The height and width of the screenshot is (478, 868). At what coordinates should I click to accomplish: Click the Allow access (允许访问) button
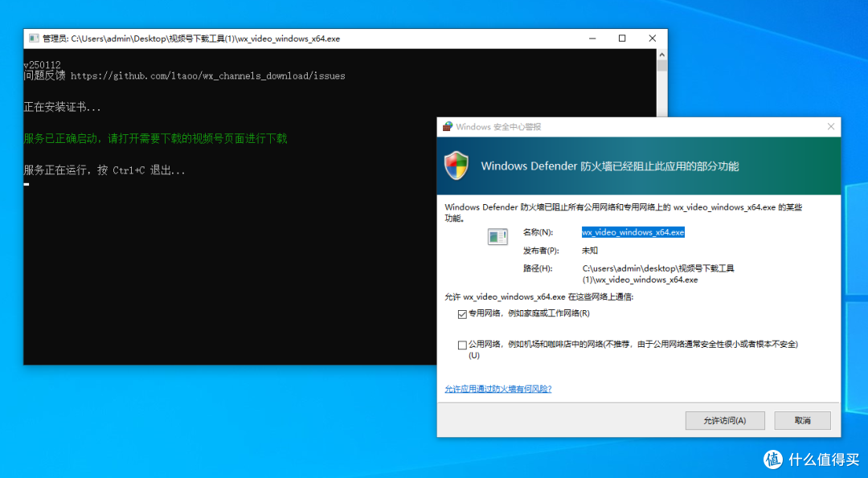(725, 420)
